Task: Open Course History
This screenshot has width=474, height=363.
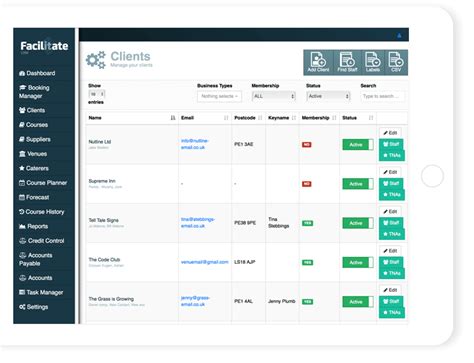Action: click(42, 212)
